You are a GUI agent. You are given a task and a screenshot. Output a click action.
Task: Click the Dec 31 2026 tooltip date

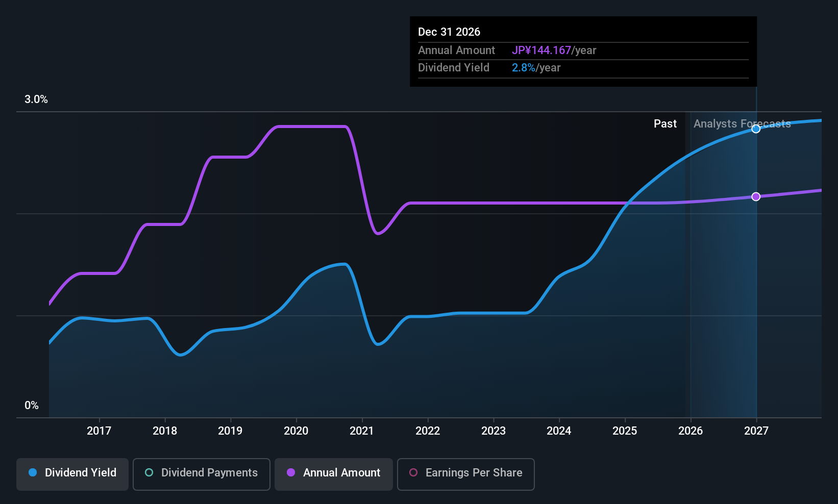click(449, 32)
